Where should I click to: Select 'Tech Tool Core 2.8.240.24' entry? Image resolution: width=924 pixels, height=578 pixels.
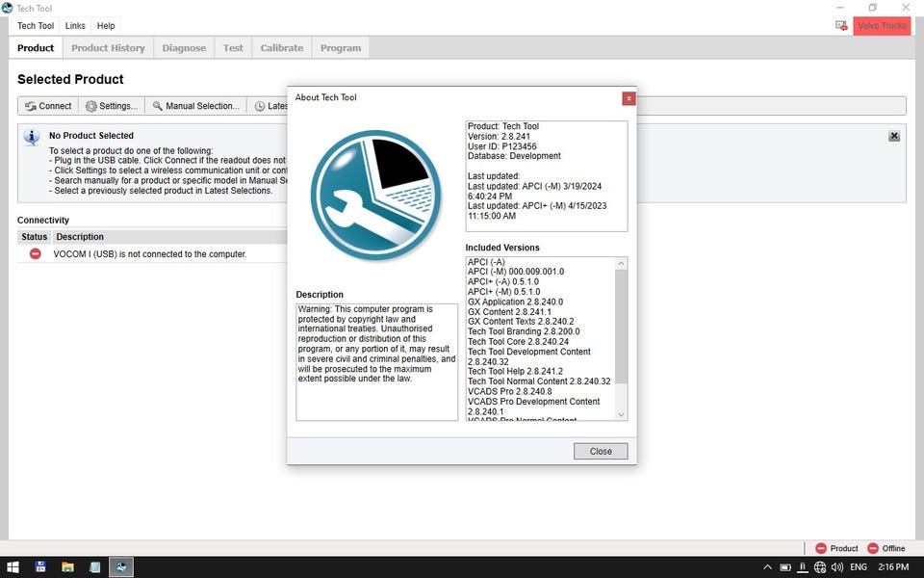pos(518,341)
